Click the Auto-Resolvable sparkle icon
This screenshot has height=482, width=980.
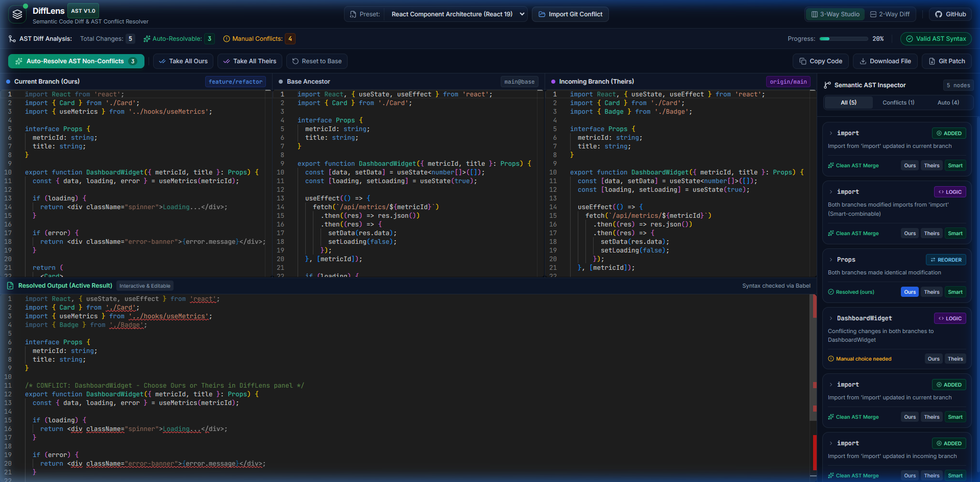coord(147,39)
